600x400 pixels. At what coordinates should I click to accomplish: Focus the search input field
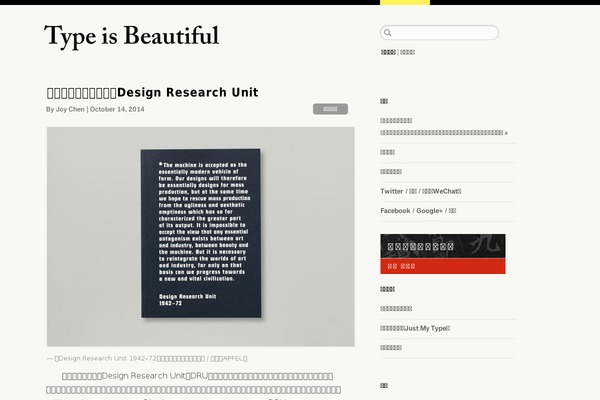tap(439, 33)
